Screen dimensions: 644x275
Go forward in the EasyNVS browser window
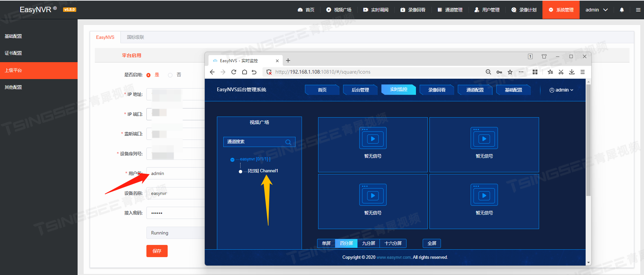tap(223, 72)
